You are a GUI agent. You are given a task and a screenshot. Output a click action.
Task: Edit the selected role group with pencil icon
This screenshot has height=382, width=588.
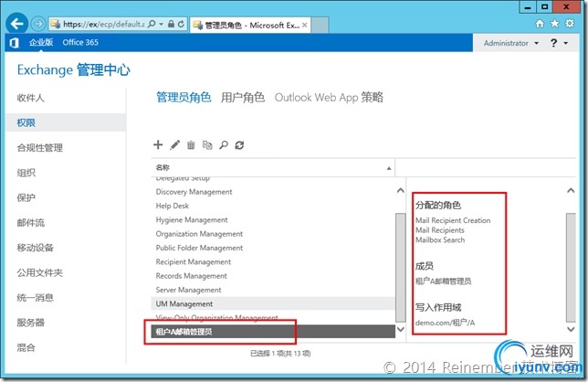(174, 144)
